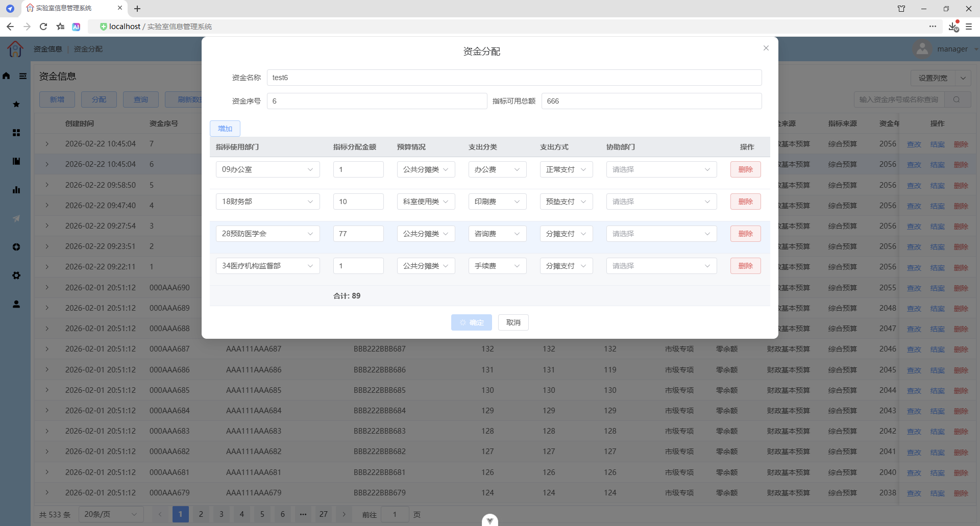Open a new browser tab

click(137, 9)
